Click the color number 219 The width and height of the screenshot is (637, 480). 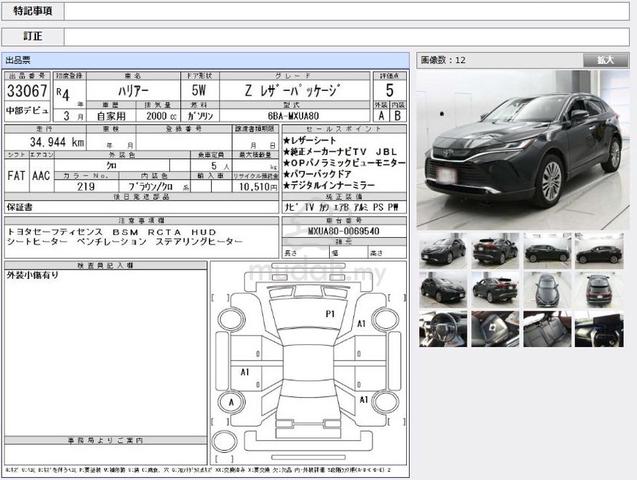click(86, 186)
